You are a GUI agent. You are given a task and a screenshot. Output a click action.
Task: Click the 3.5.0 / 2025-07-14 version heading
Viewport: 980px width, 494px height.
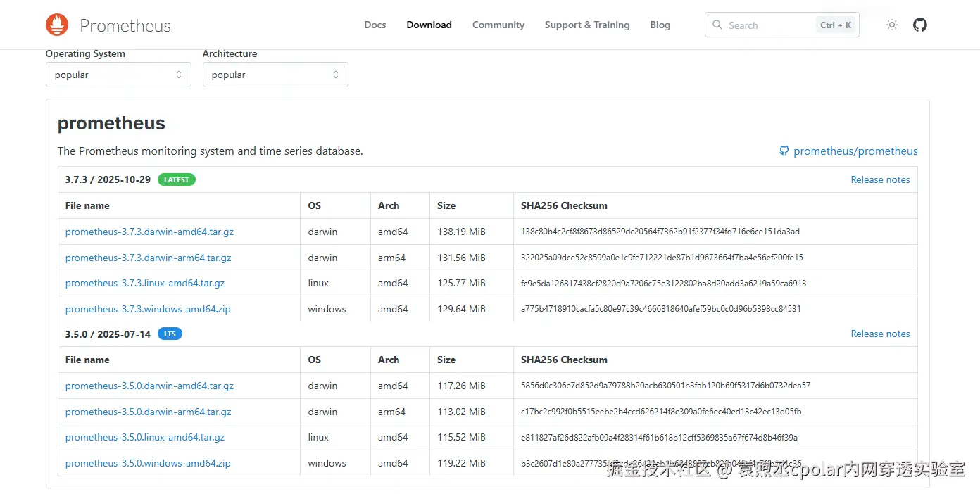tap(108, 334)
